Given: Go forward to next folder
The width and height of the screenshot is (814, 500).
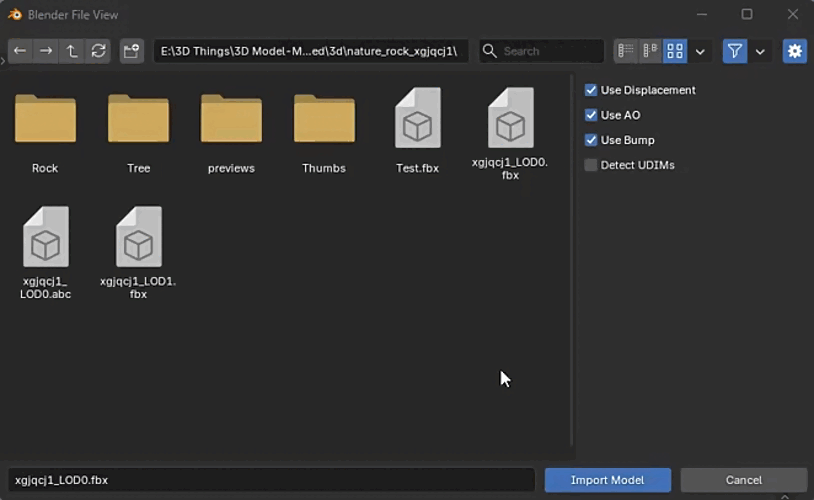Looking at the screenshot, I should coord(46,51).
